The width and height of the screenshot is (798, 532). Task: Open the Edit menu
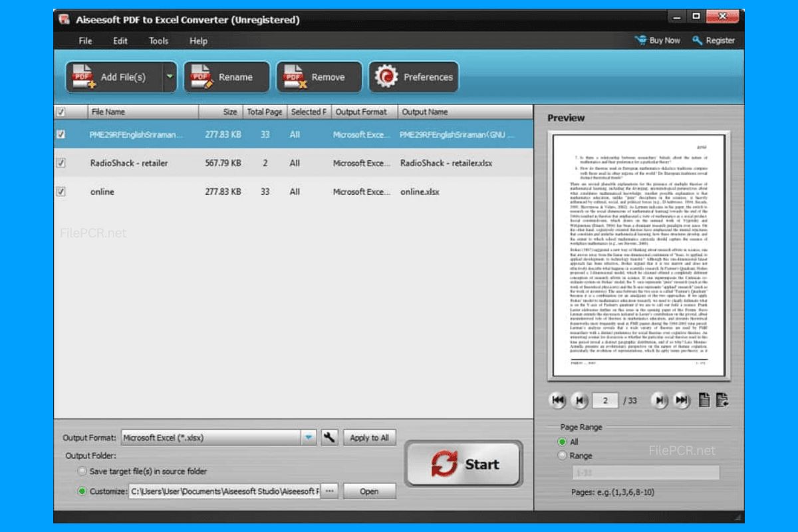coord(120,41)
